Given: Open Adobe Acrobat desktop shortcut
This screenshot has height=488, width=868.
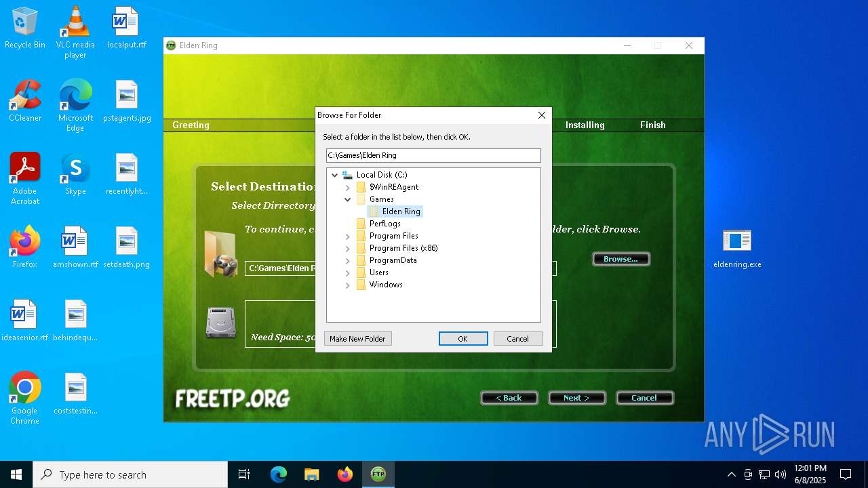Looking at the screenshot, I should point(25,179).
